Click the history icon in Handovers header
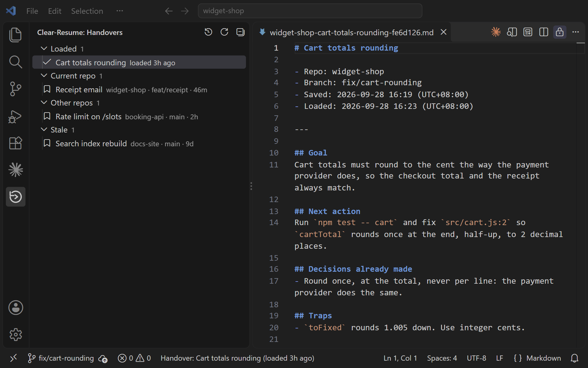588x368 pixels. tap(208, 32)
